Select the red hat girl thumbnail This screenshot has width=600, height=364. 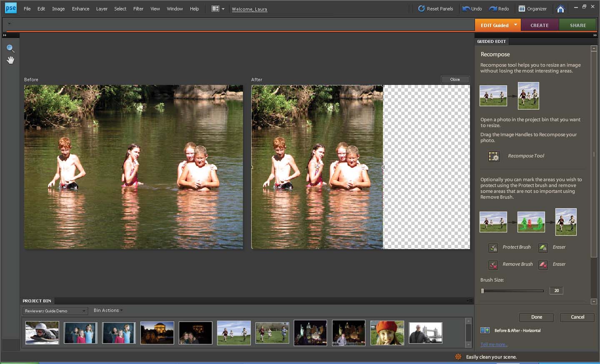387,333
